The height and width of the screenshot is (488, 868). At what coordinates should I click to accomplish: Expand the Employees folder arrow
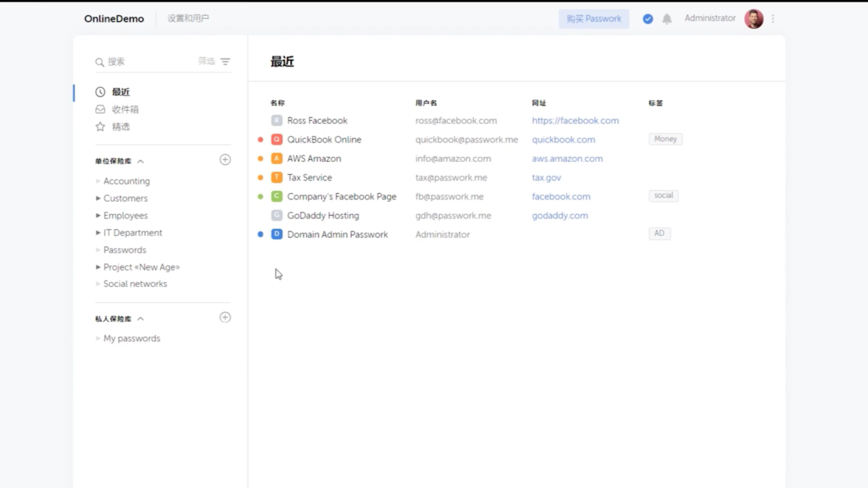point(98,215)
